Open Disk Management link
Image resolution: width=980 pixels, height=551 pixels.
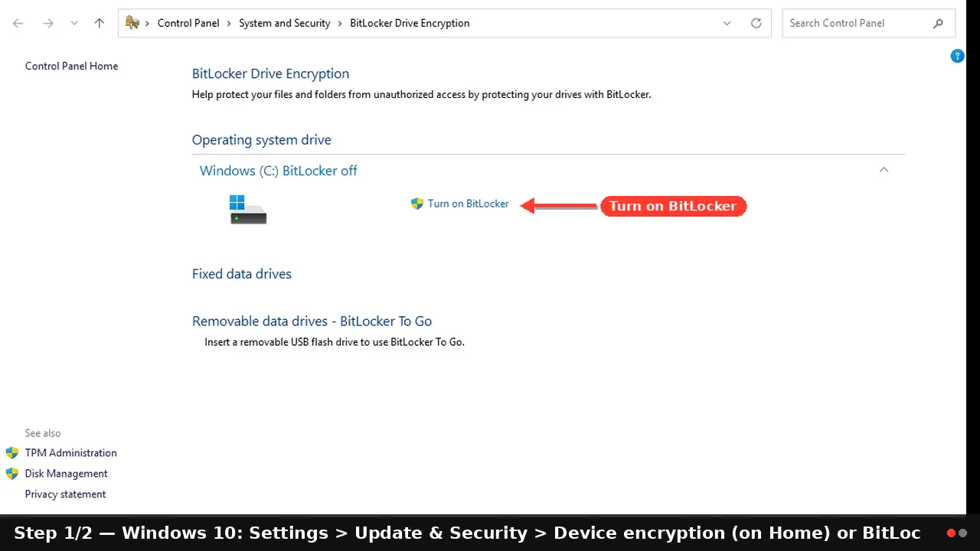66,474
